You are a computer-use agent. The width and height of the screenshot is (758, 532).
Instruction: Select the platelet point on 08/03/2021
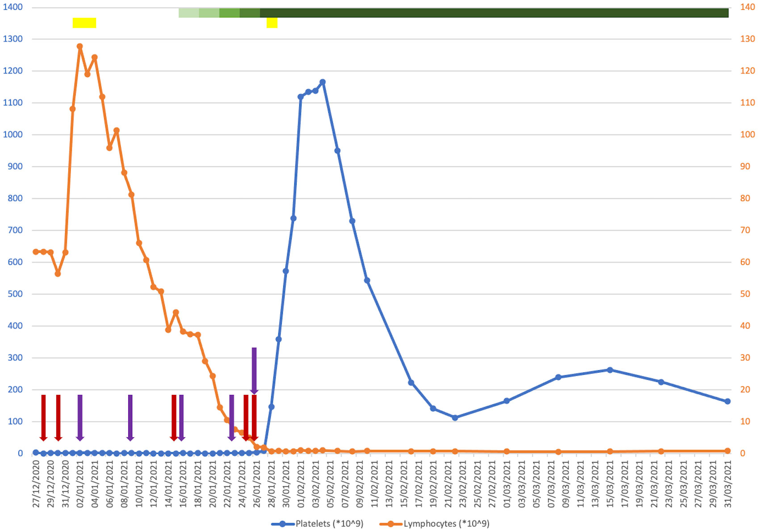point(558,377)
